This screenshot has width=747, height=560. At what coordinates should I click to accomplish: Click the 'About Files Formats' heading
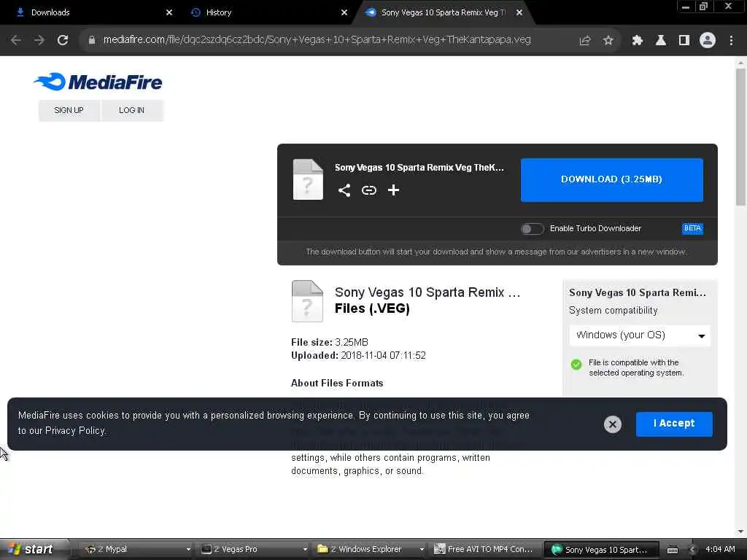tap(337, 384)
